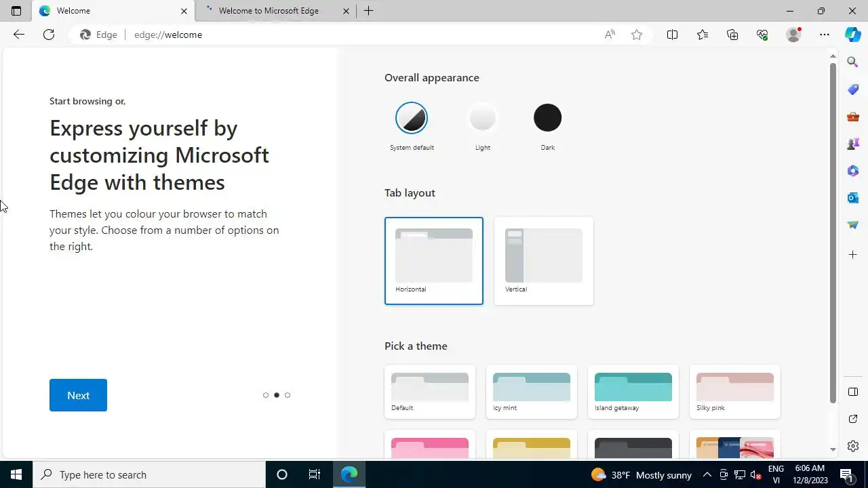Choose Horizontal tab layout
The height and width of the screenshot is (488, 868).
[x=434, y=261]
